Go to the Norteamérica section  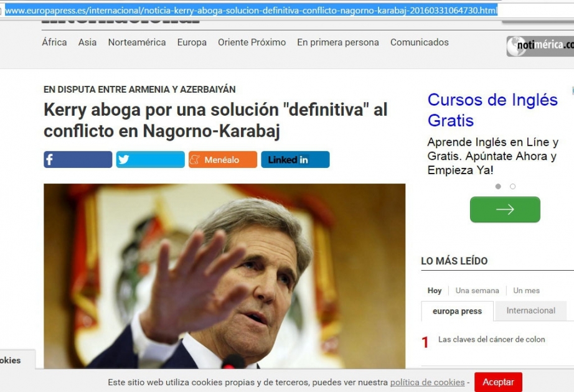click(x=137, y=42)
